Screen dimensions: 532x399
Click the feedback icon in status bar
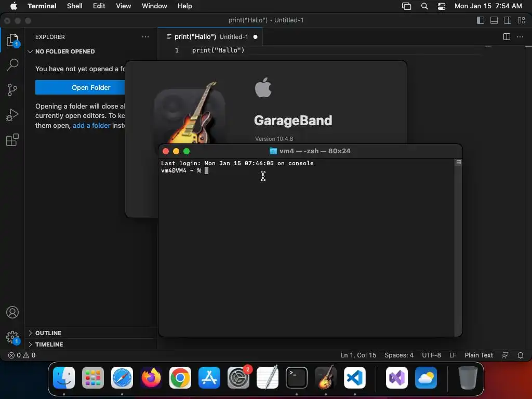(505, 355)
